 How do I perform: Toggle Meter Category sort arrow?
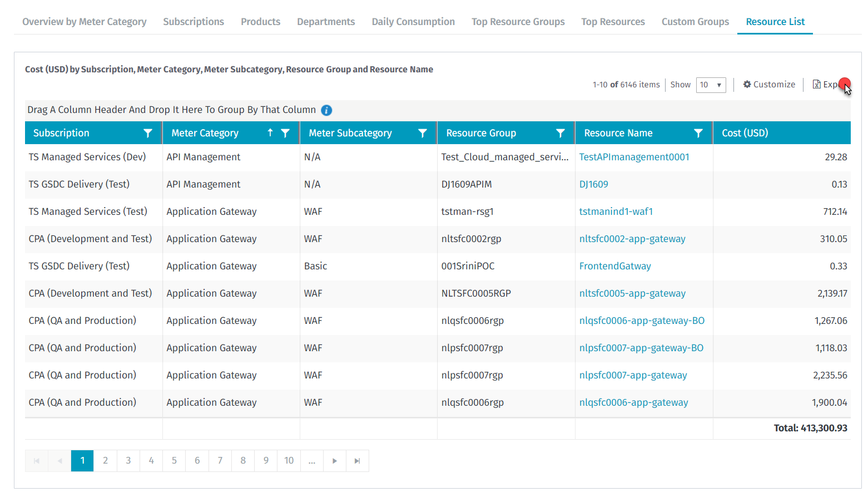270,132
